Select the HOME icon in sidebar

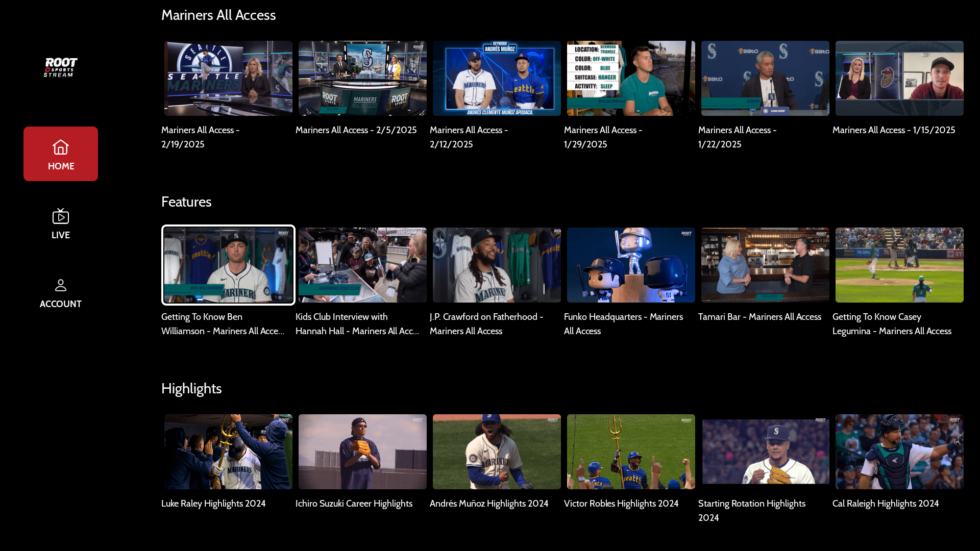(x=60, y=154)
